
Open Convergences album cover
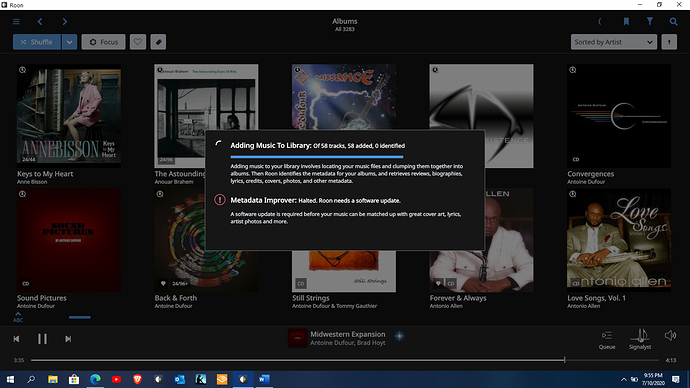click(x=619, y=116)
